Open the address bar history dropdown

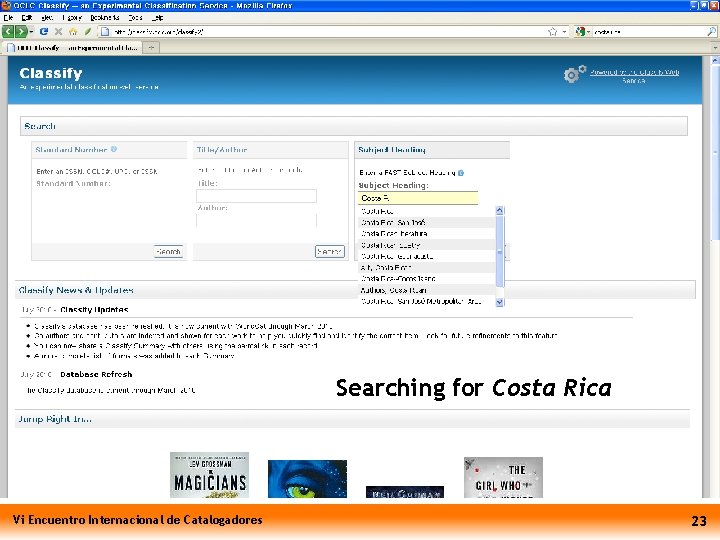(x=564, y=32)
